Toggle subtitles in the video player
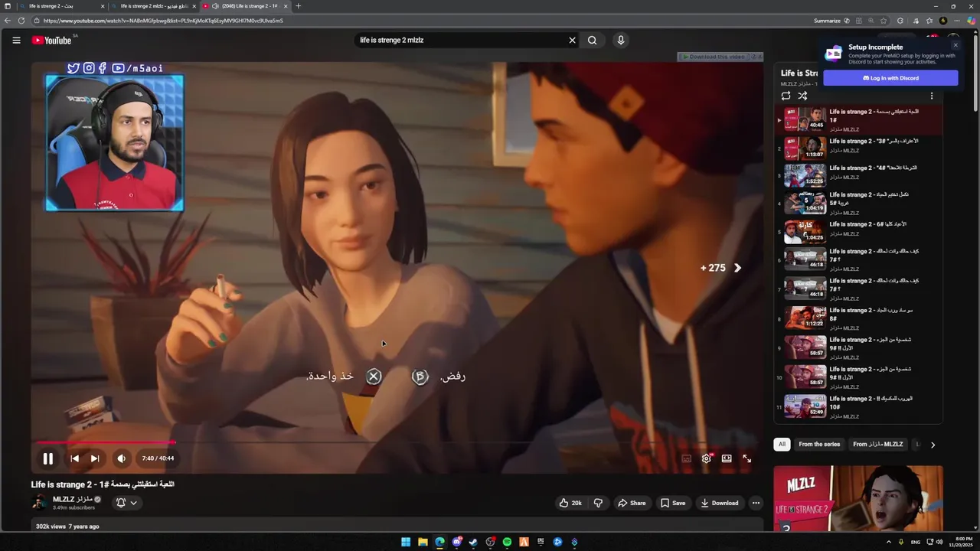Viewport: 980px width, 551px height. point(686,458)
